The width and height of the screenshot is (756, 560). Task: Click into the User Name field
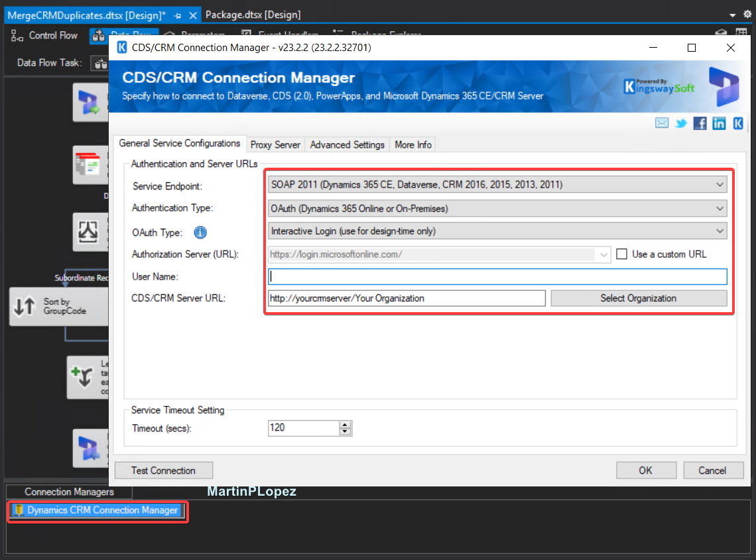[497, 276]
